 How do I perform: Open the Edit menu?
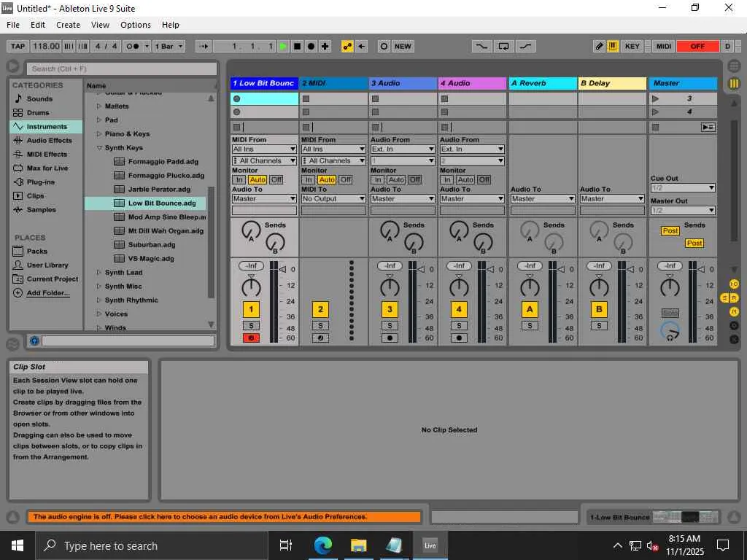coord(38,25)
